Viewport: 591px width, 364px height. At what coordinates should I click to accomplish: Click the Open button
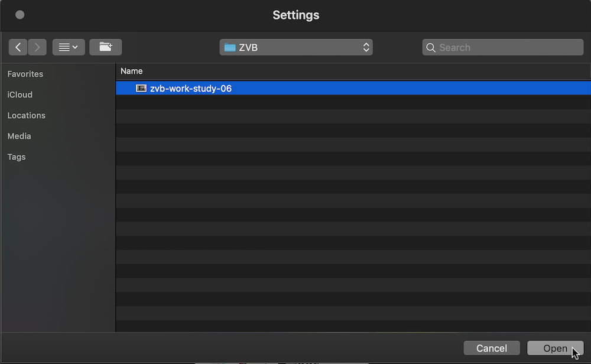(555, 348)
